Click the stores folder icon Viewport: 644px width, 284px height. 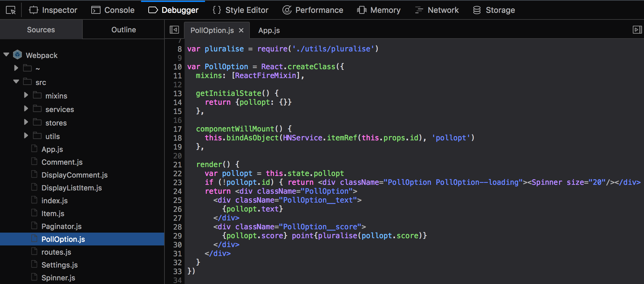(x=37, y=122)
